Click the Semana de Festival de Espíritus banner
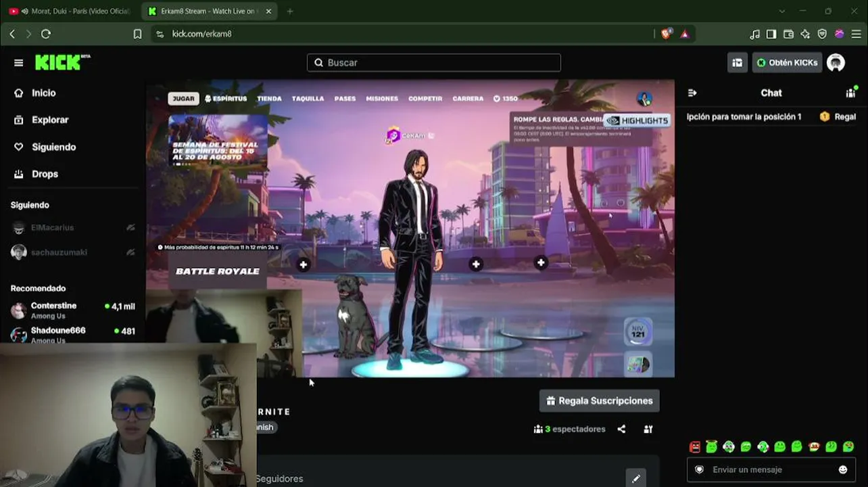Image resolution: width=868 pixels, height=487 pixels. coord(218,140)
